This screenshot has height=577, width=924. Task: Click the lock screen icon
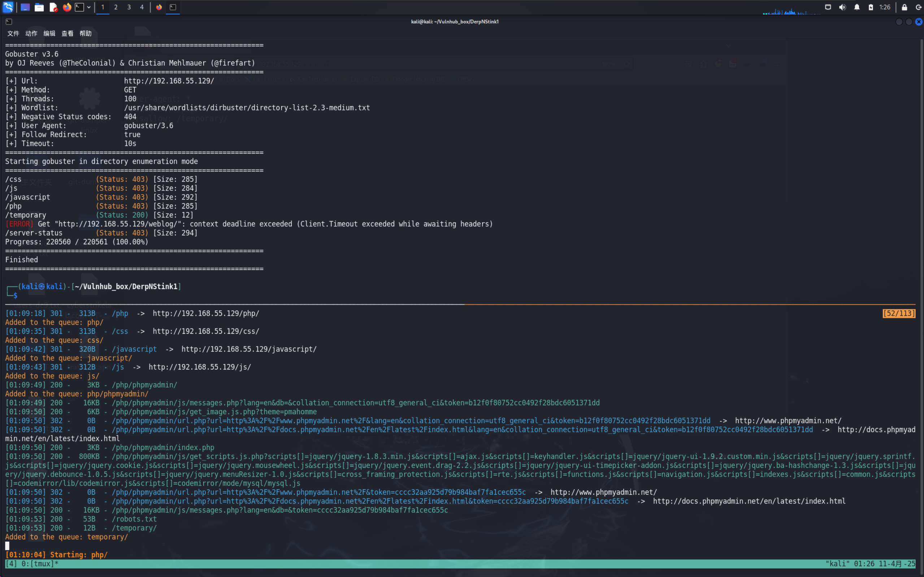tap(905, 7)
